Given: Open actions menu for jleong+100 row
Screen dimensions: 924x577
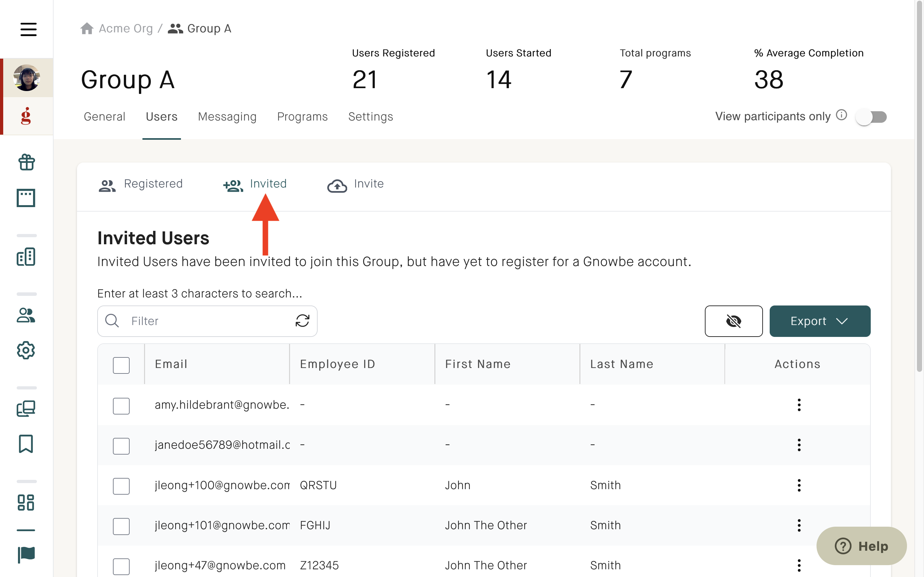Looking at the screenshot, I should [799, 485].
